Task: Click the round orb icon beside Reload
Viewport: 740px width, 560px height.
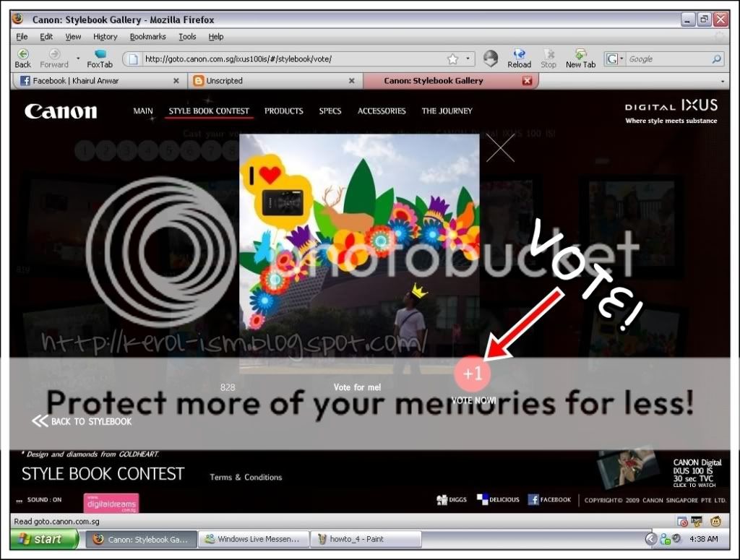Action: point(491,59)
